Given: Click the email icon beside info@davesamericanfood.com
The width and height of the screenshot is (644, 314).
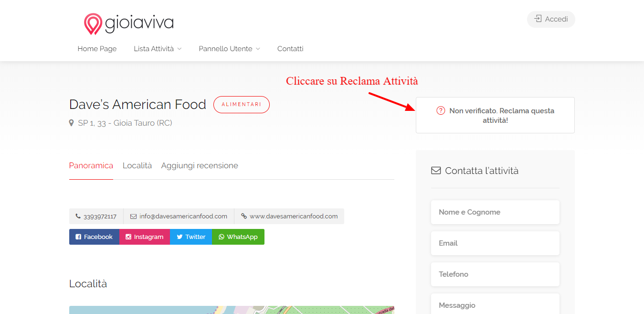Looking at the screenshot, I should [x=133, y=216].
